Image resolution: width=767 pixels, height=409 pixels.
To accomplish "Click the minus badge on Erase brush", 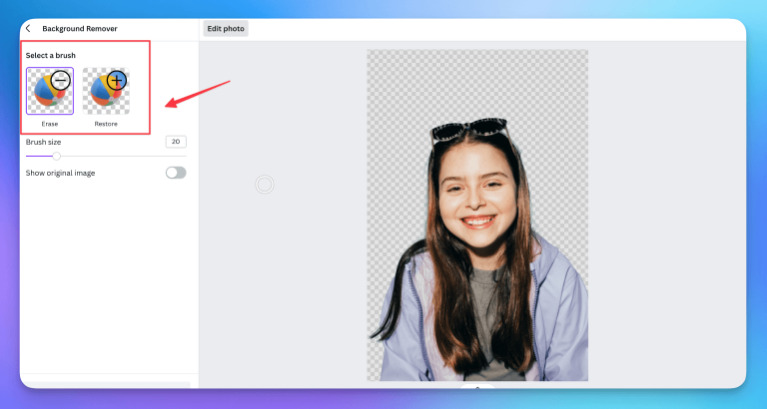I will coord(61,79).
